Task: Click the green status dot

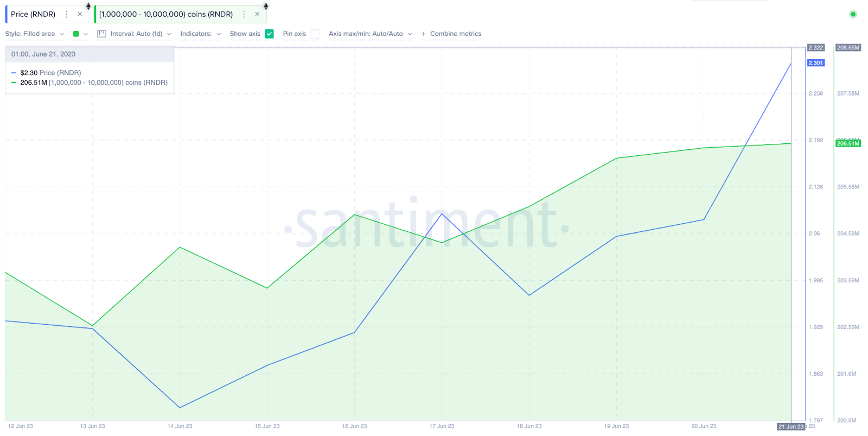Action: pos(853,14)
